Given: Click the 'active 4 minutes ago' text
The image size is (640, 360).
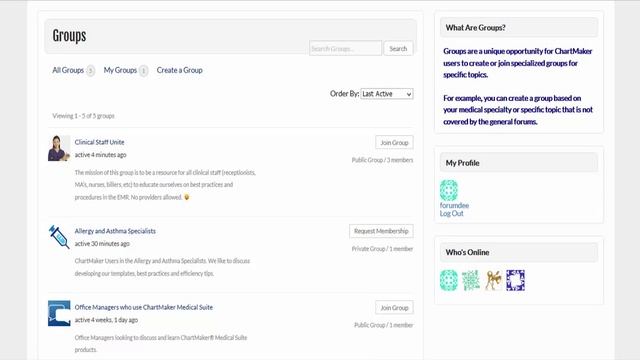Looking at the screenshot, I should (x=100, y=155).
